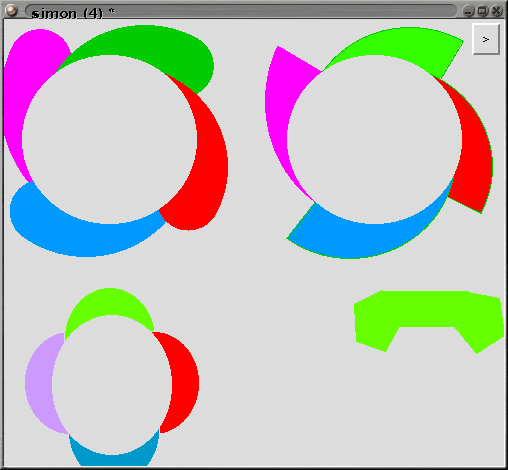
Task: Click the gray center of top-right circle
Action: 374,139
